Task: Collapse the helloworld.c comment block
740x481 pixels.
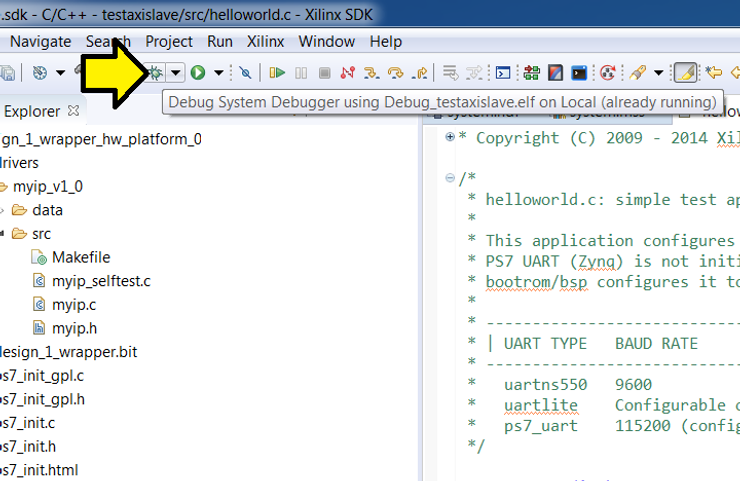Action: point(450,178)
